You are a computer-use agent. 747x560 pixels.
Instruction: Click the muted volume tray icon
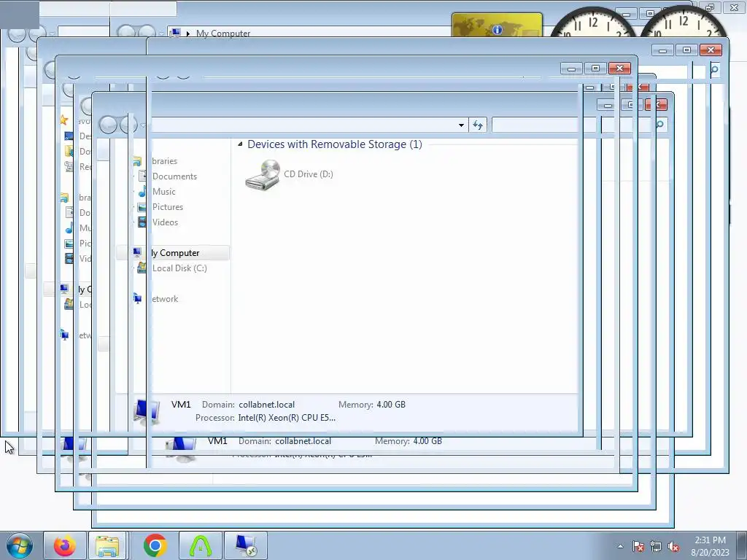tap(673, 546)
